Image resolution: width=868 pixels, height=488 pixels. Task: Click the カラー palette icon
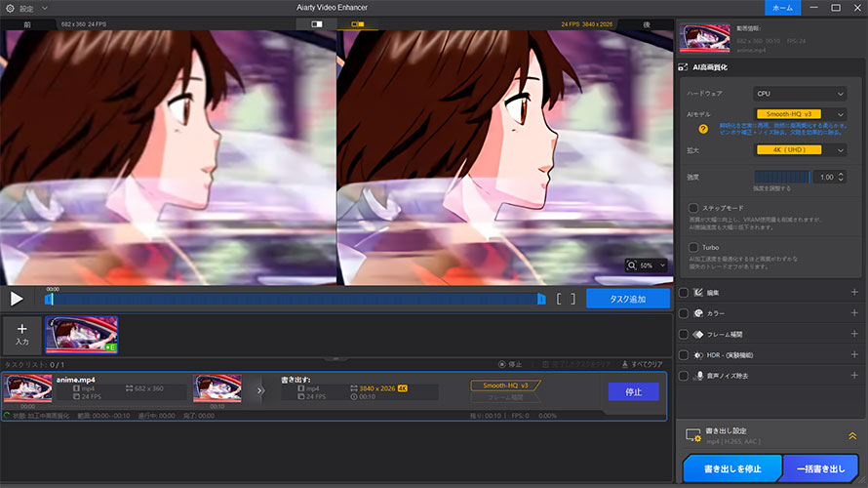coord(698,313)
